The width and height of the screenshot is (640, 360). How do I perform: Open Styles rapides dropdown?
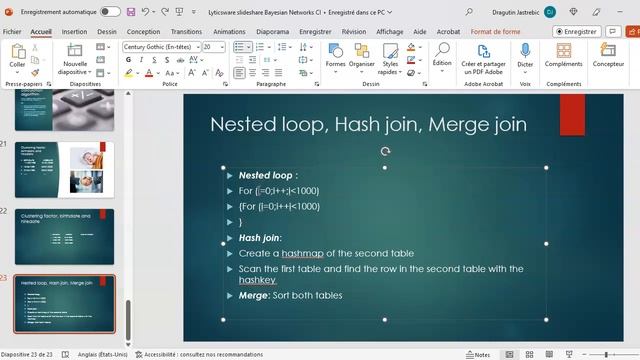pyautogui.click(x=390, y=59)
